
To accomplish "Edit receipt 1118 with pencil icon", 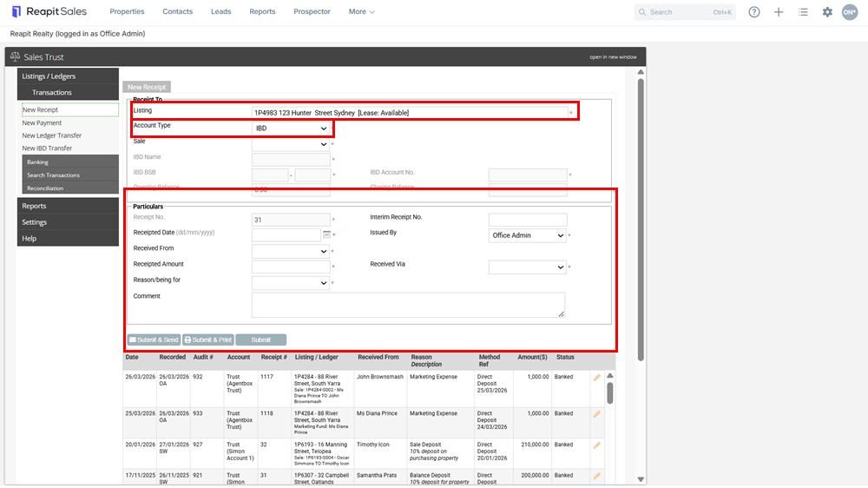I will 597,414.
